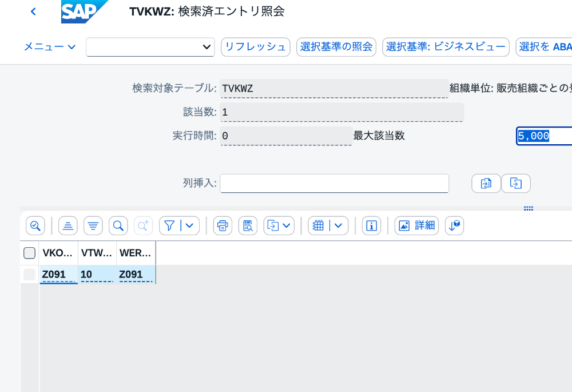Viewport: 572px width, 392px height.
Task: Click the リフレッシュ button
Action: [x=255, y=47]
